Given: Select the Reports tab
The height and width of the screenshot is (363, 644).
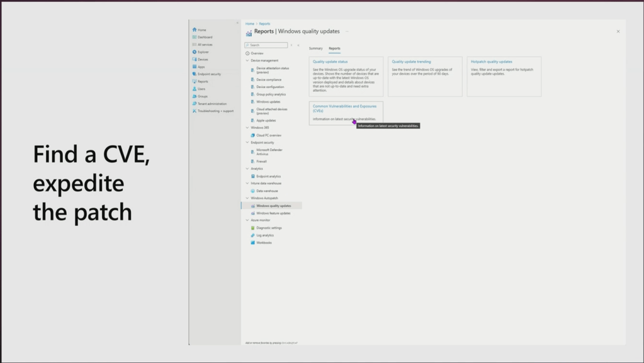Looking at the screenshot, I should point(334,48).
